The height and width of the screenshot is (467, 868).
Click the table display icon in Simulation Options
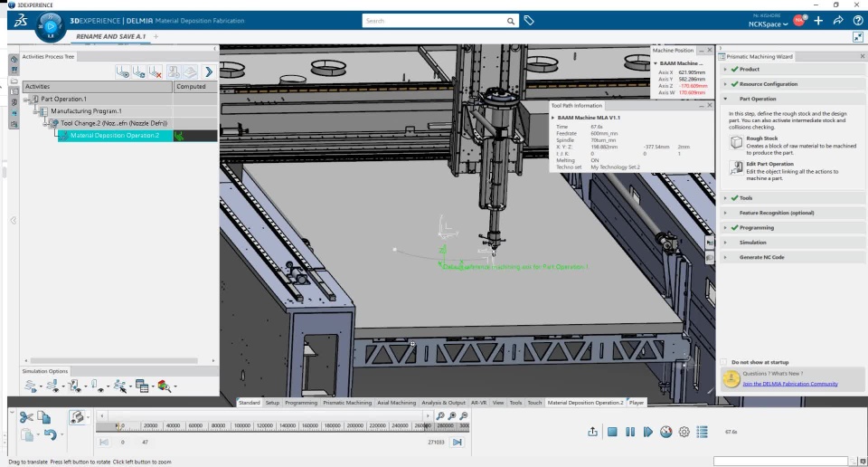(x=142, y=386)
